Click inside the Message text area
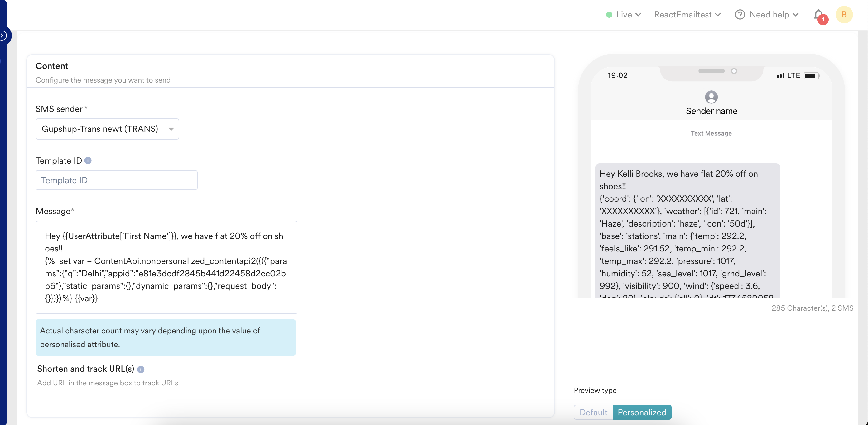 [166, 267]
